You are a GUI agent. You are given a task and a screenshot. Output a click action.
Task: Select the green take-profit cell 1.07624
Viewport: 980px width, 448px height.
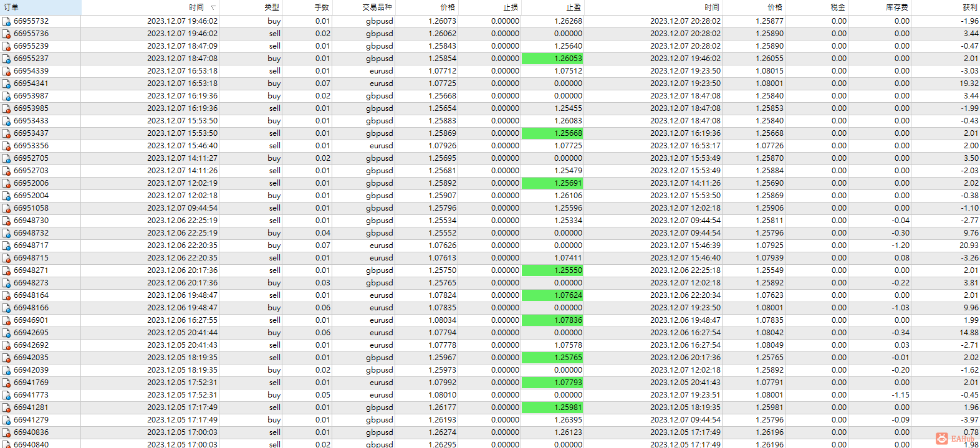(x=552, y=295)
